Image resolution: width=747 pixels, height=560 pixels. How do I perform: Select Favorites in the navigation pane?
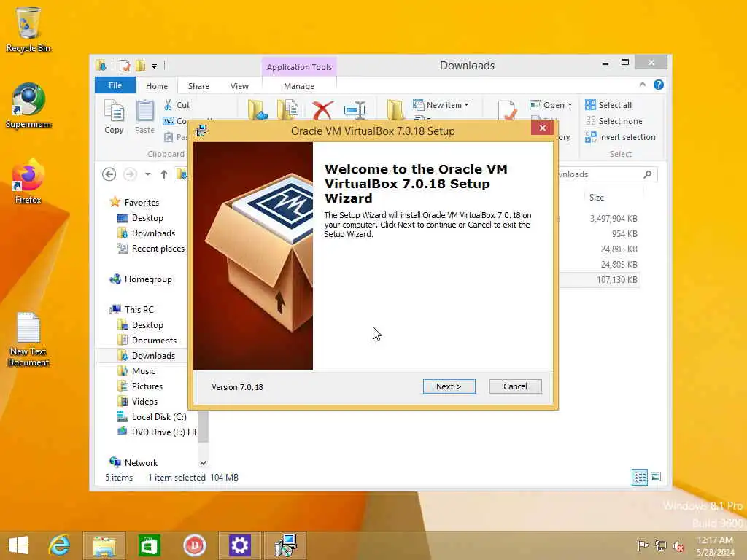coord(142,203)
